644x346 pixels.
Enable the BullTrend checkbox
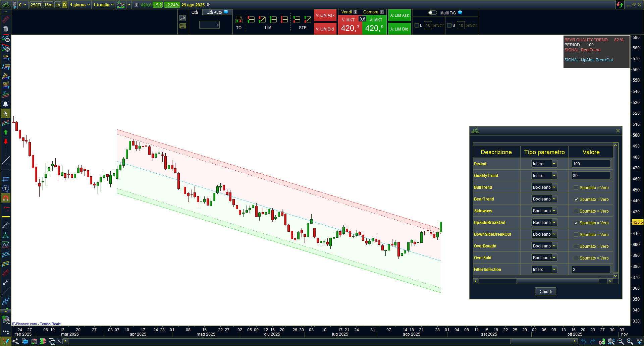(x=576, y=188)
